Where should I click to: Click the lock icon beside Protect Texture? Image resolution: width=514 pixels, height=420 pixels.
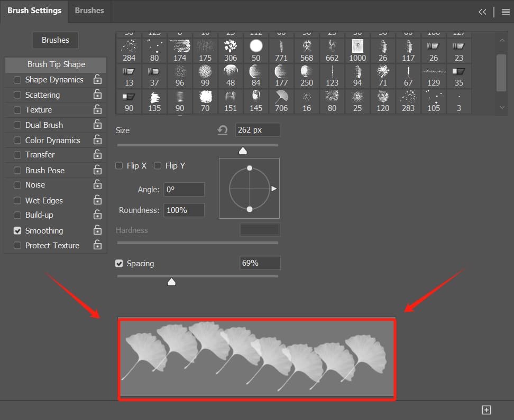[x=97, y=245]
